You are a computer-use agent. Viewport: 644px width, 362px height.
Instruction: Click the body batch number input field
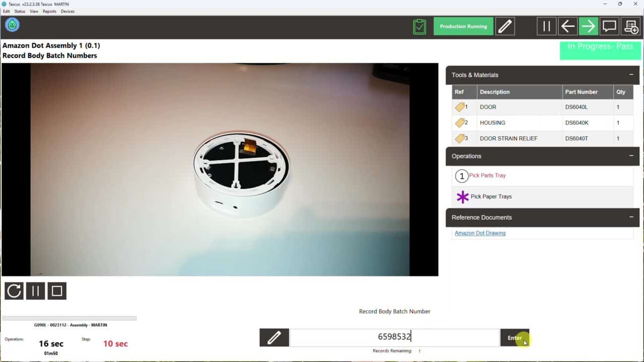coord(394,337)
